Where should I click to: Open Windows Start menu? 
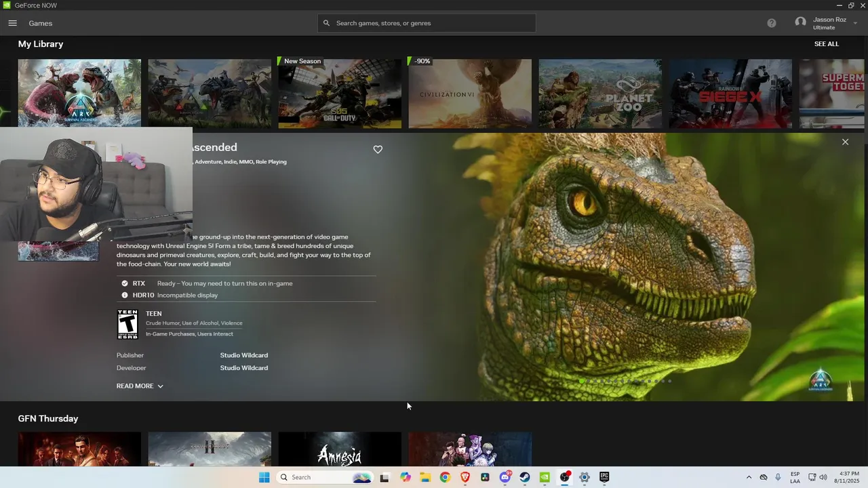[264, 477]
